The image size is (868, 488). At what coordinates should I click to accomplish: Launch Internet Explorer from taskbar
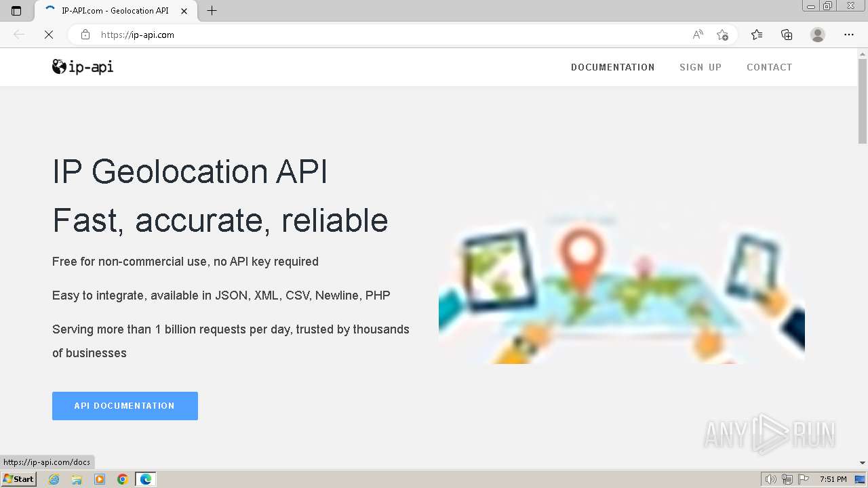54,479
